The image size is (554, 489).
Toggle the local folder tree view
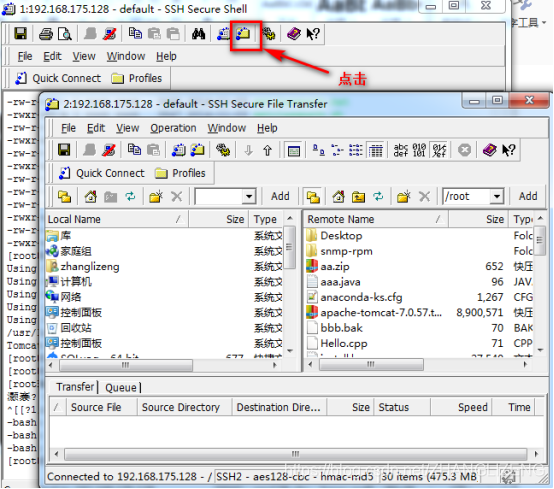click(x=65, y=196)
